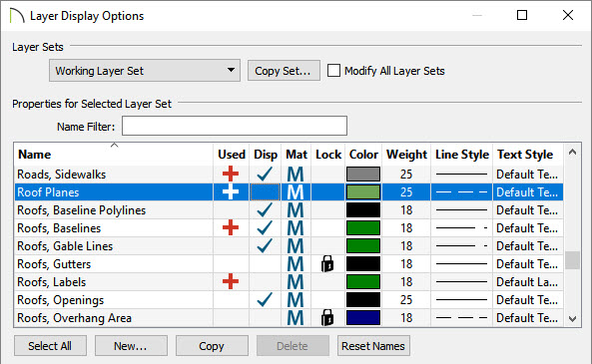Show the Roofs, Labels layer display
Screen dimensions: 592x364
265,282
